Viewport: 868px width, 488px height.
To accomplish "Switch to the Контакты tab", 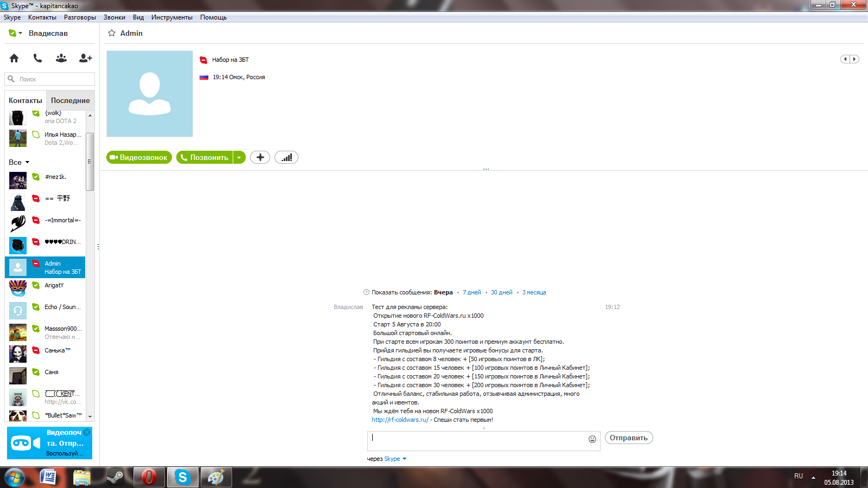I will (x=25, y=100).
